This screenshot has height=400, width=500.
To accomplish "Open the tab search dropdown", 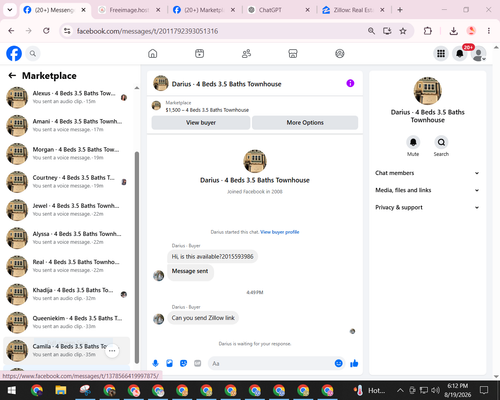I will 10,10.
